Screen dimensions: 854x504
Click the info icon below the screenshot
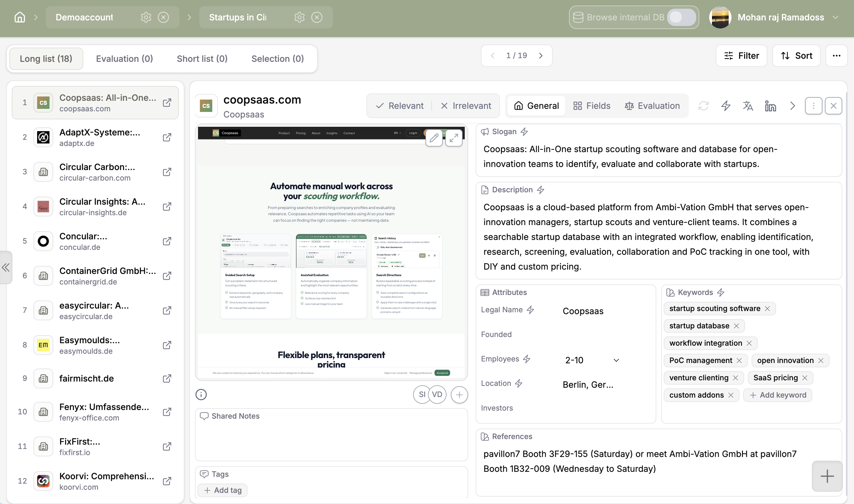click(x=201, y=395)
